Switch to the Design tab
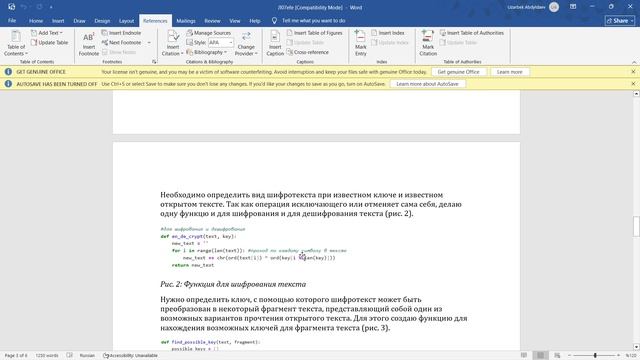This screenshot has height=360, width=640. (102, 20)
